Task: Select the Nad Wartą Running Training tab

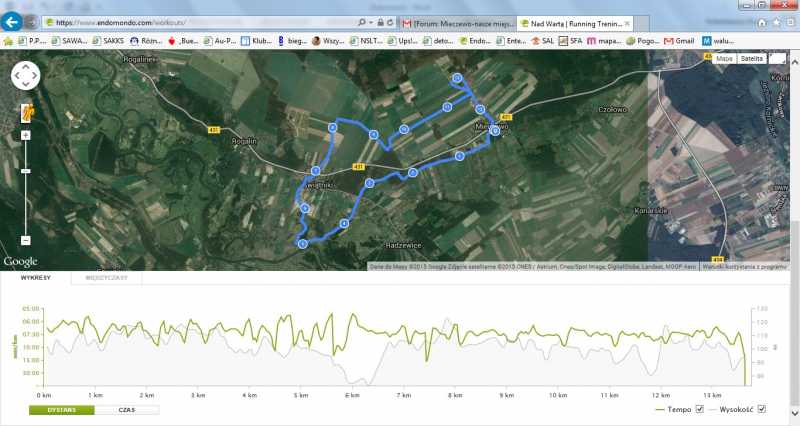Action: [576, 23]
